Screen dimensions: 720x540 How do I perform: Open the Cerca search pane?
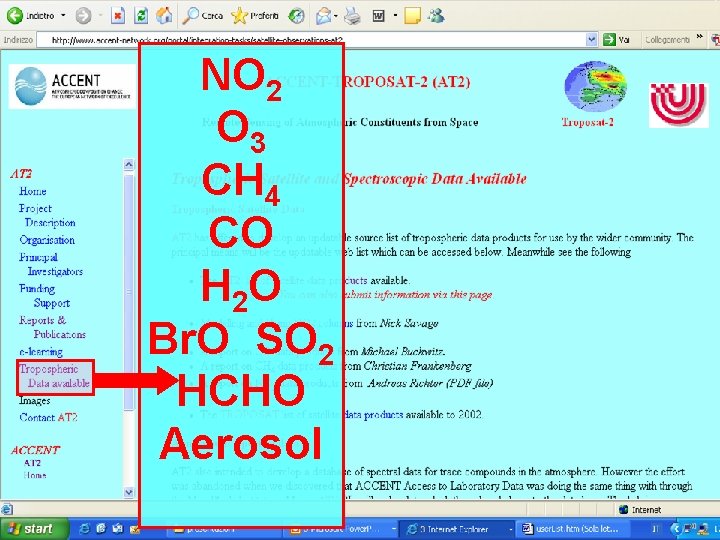pos(202,16)
